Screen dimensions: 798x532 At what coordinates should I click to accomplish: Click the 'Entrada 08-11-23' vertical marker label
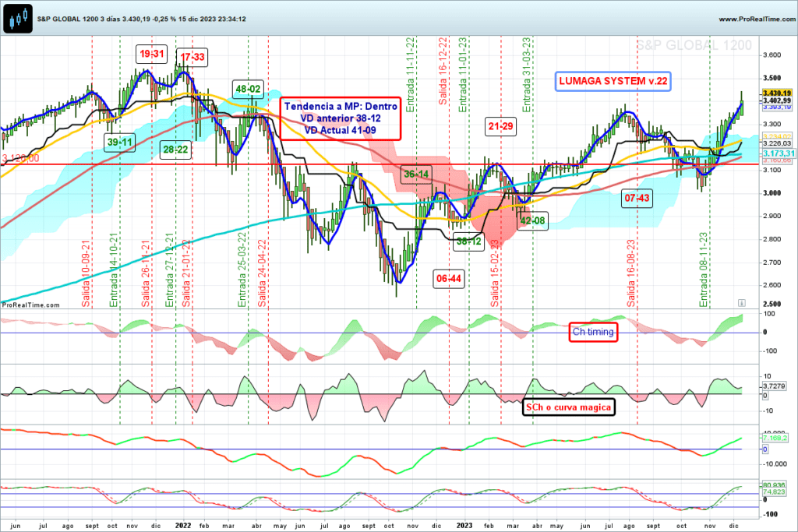(x=704, y=270)
